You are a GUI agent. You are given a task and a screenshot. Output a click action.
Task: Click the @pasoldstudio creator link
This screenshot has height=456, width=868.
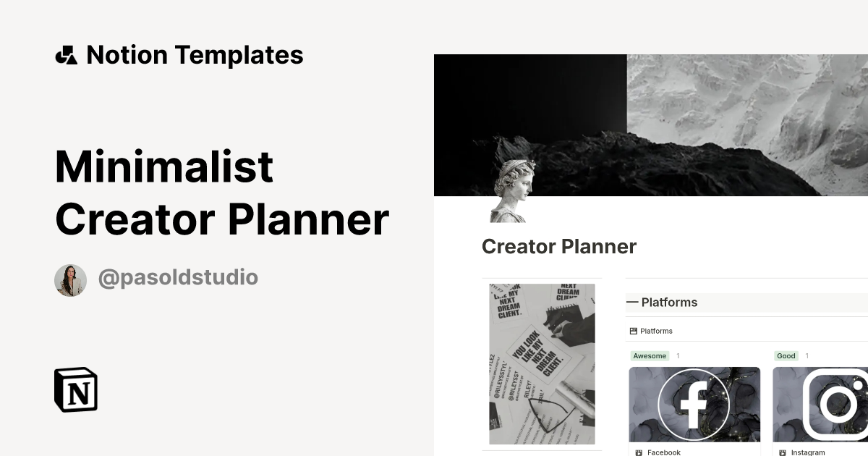tap(178, 276)
